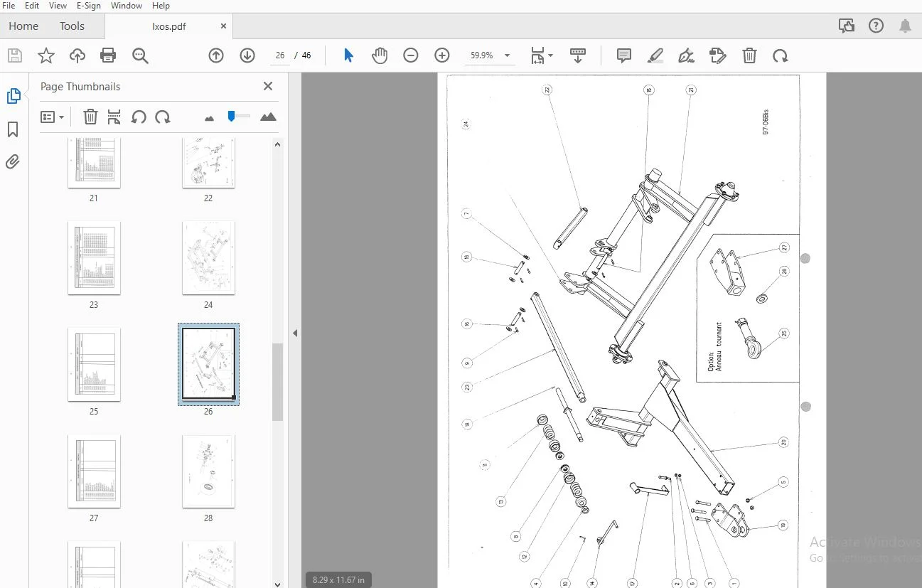Delete selected thumbnail pages trash icon

90,117
